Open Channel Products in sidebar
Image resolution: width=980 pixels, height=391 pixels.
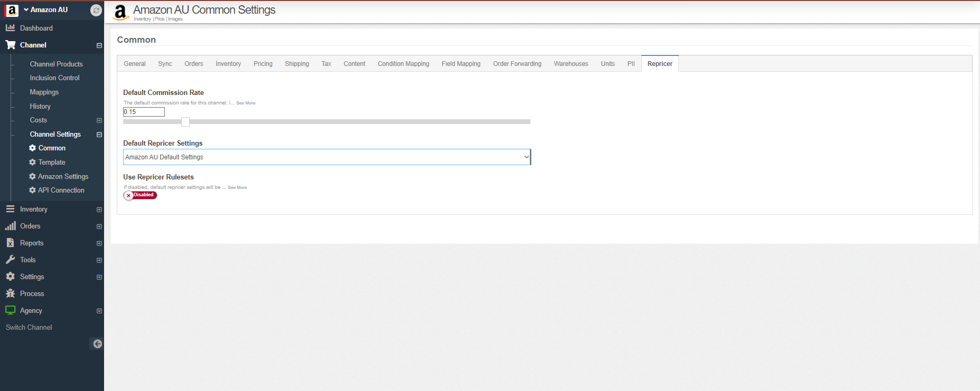57,64
